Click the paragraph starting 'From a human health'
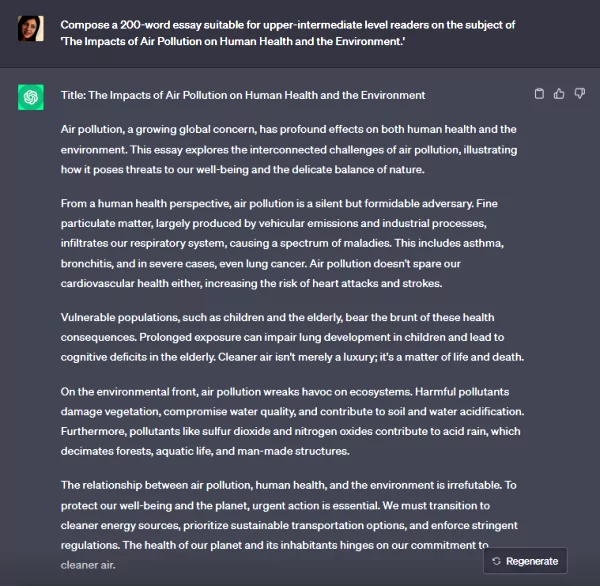Image resolution: width=600 pixels, height=586 pixels. (x=282, y=243)
